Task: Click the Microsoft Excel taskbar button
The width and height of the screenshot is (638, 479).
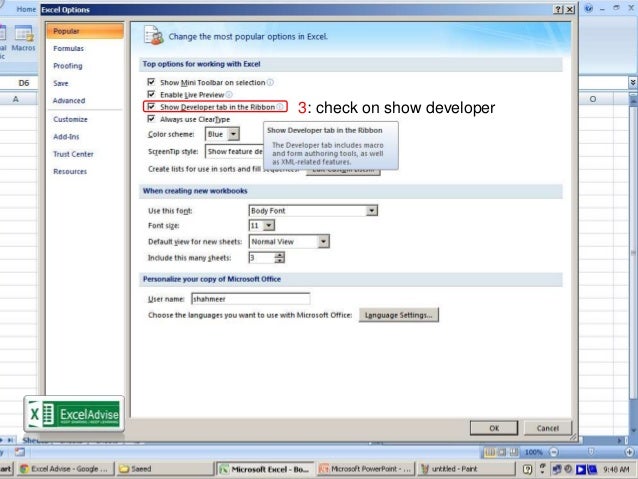Action: tap(265, 469)
